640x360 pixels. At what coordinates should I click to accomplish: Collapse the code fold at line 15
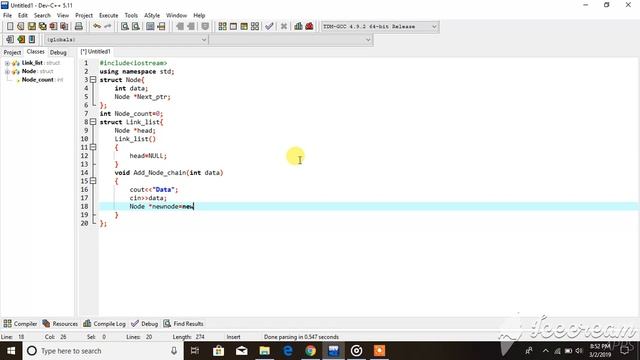pyautogui.click(x=93, y=181)
